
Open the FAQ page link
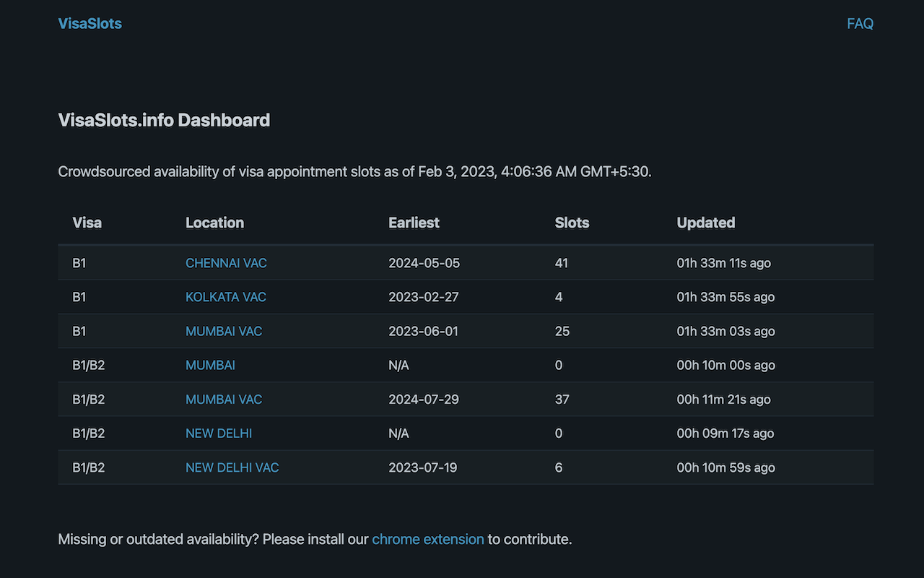(860, 24)
